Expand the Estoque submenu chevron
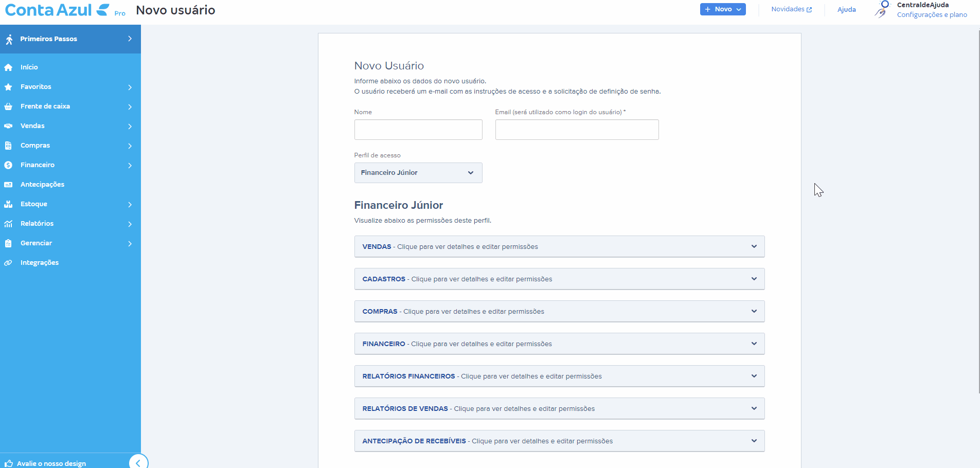Viewport: 980px width, 468px height. pyautogui.click(x=130, y=205)
